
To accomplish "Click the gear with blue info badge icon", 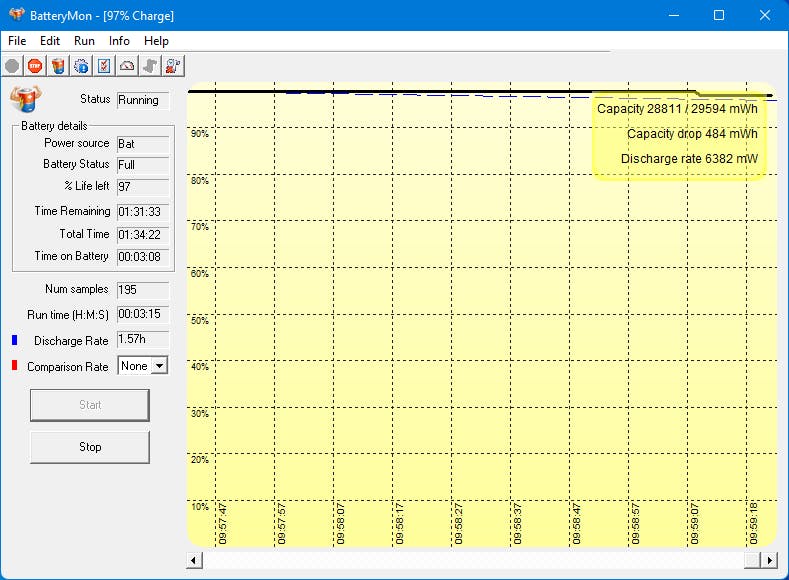I will pyautogui.click(x=81, y=66).
